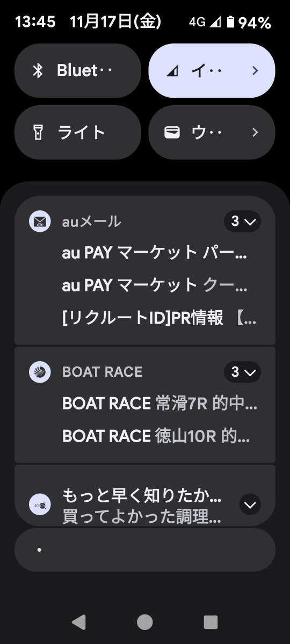Viewport: 290px width, 644px height.
Task: Tap the au mail app icon
Action: click(40, 221)
